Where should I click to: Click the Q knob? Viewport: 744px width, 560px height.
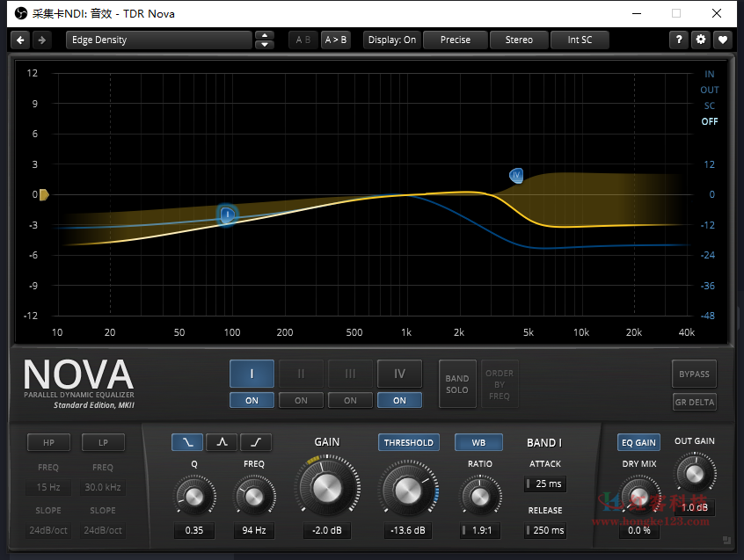[194, 497]
